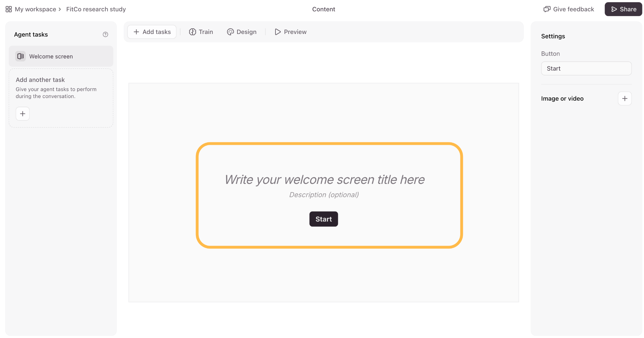The width and height of the screenshot is (644, 338).
Task: Click the Image or video label
Action: [562, 98]
